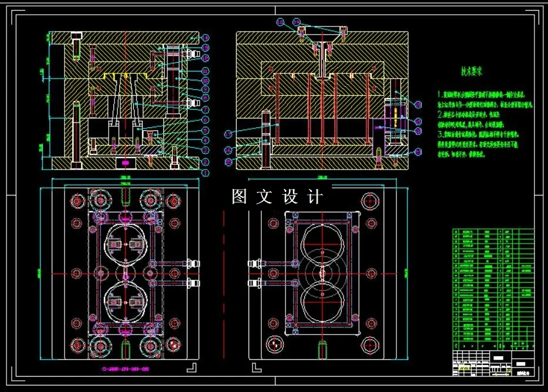
Task: Click part balloon number 16
Action: (228, 150)
